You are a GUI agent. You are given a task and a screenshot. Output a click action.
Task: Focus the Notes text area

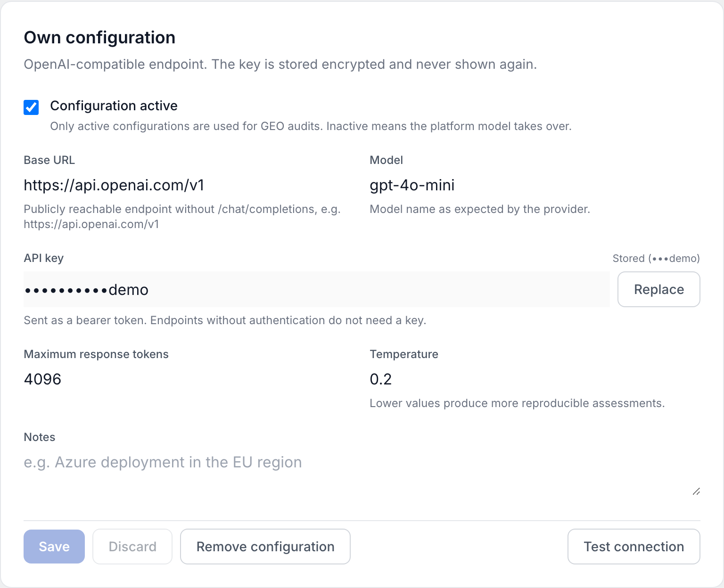(362, 474)
